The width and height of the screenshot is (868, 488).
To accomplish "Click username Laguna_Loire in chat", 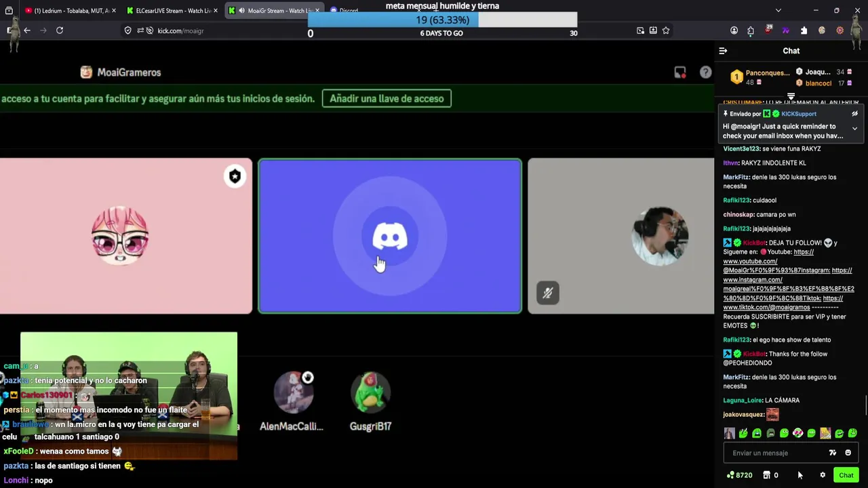I will coord(743,401).
